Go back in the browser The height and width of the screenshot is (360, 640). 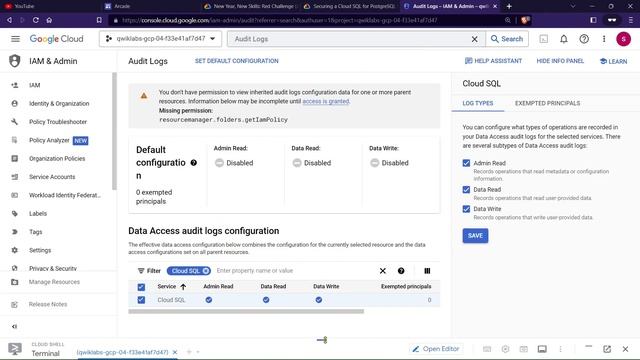tap(9, 20)
